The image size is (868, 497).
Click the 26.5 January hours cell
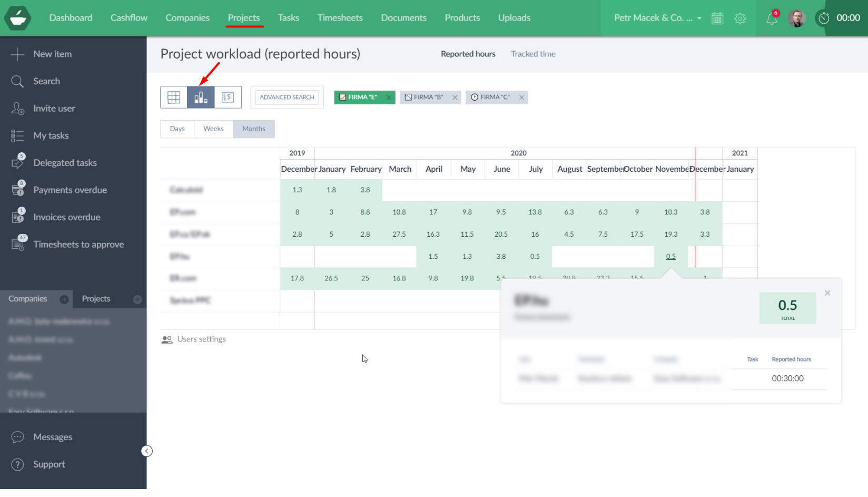tap(331, 278)
